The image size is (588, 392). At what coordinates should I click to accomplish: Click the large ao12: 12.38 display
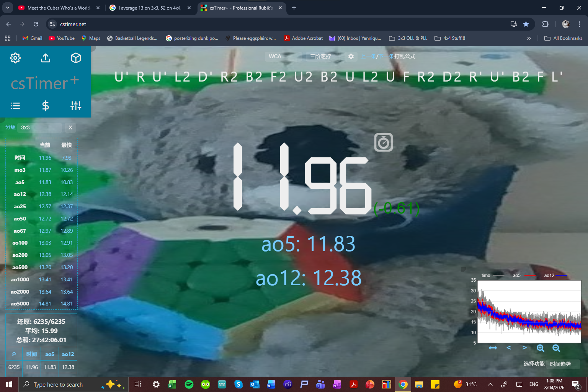[309, 278]
